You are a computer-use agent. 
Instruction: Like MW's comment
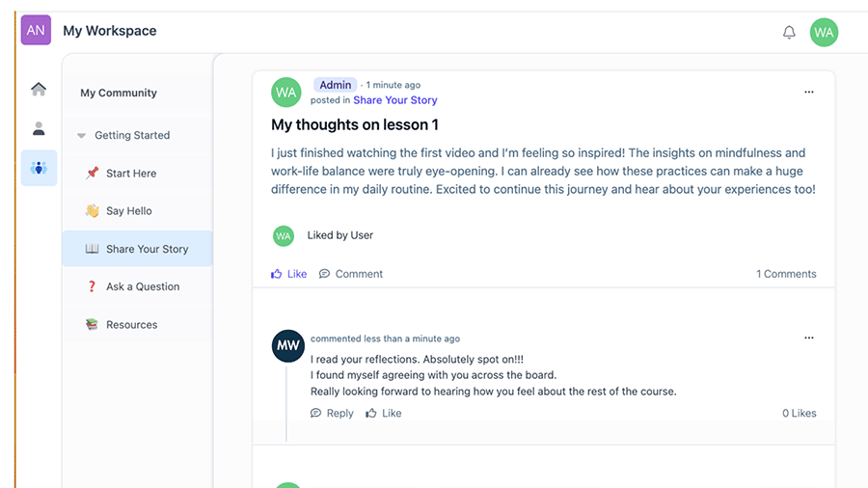pos(384,414)
